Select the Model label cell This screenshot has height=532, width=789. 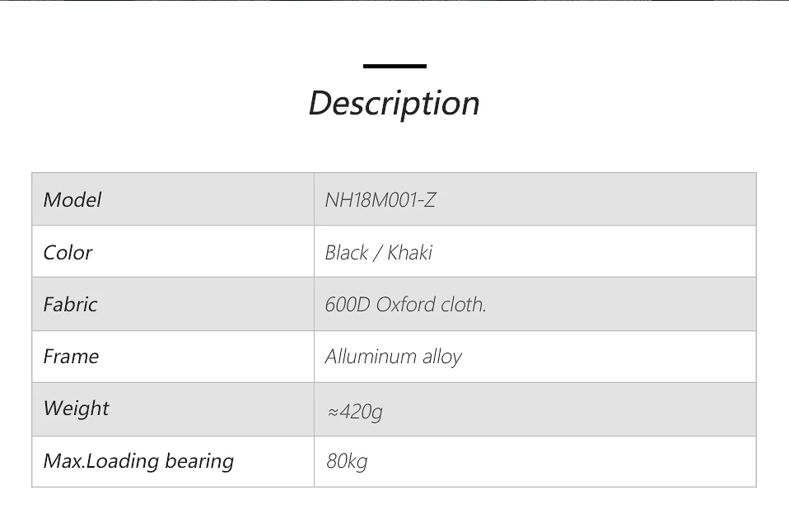pos(173,199)
